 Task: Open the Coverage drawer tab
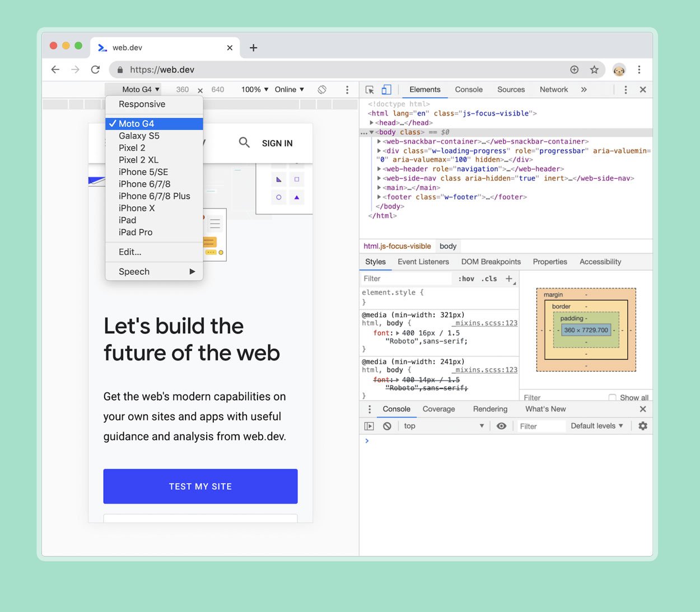click(x=438, y=409)
